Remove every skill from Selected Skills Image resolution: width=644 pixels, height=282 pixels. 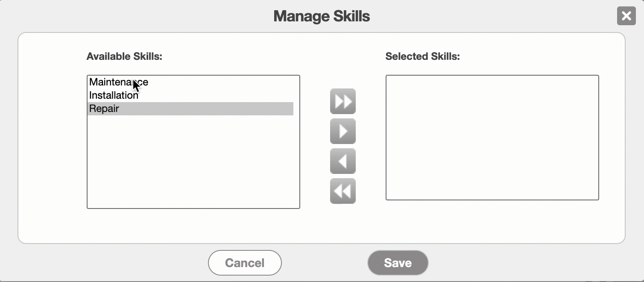click(x=342, y=191)
